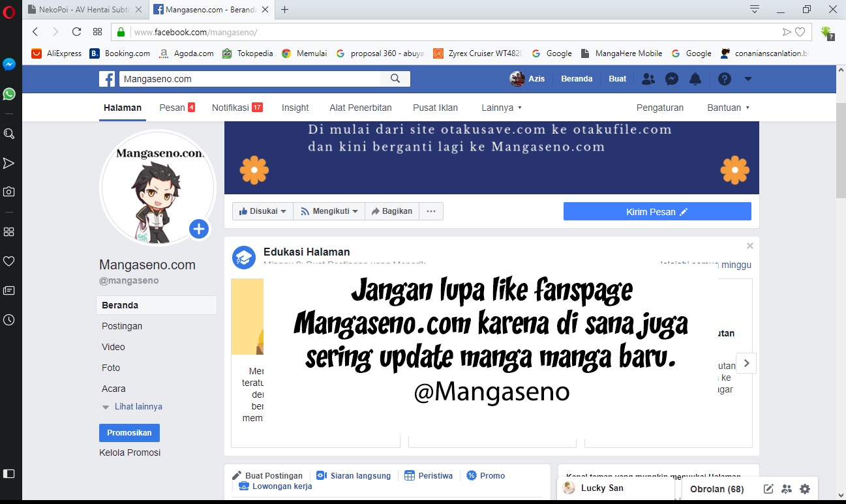Open the Insight section
The width and height of the screenshot is (846, 504).
click(x=295, y=108)
